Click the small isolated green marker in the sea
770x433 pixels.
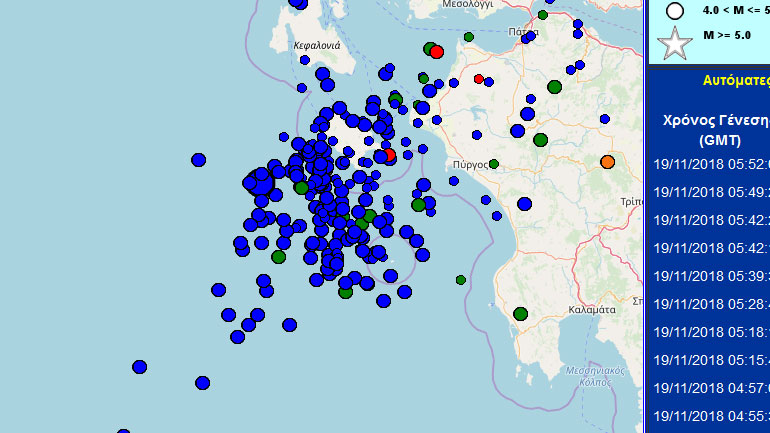(460, 280)
